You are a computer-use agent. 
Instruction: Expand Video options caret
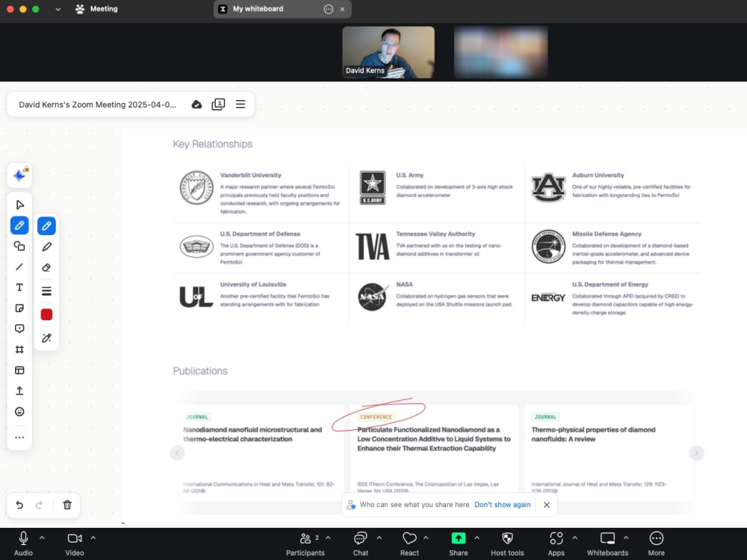tap(93, 538)
